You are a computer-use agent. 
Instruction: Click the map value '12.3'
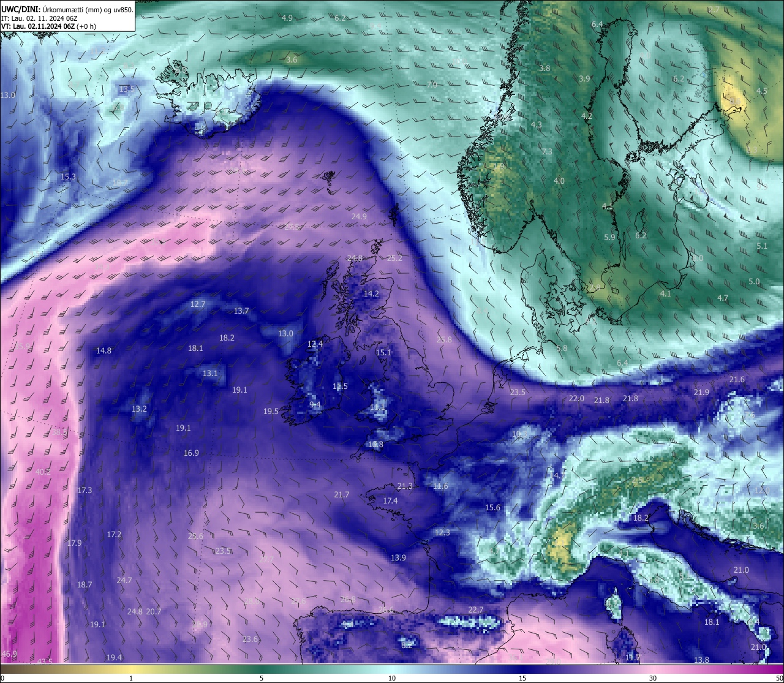(442, 533)
